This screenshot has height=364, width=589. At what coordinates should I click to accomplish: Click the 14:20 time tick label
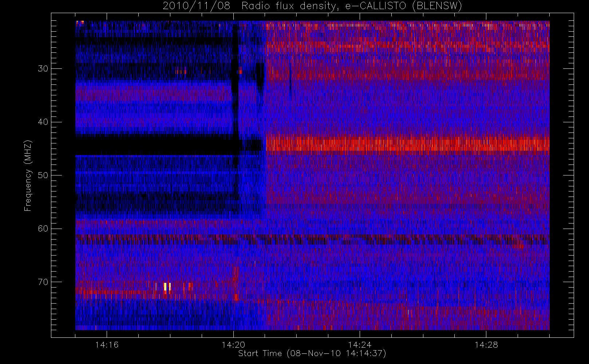pyautogui.click(x=233, y=345)
